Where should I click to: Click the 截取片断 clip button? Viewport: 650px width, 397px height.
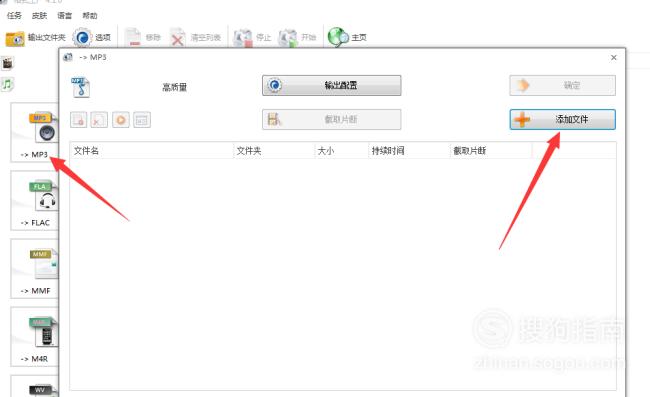click(332, 120)
